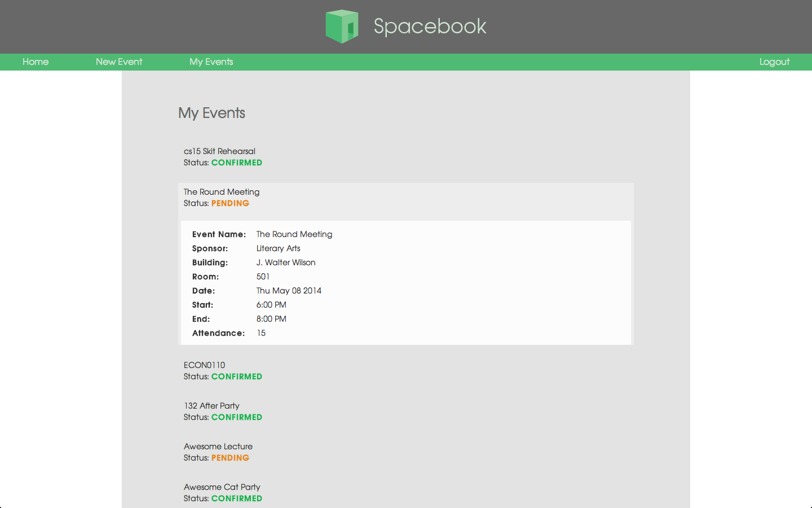The image size is (812, 508).
Task: Click the Spacebook green cube logo
Action: (x=342, y=27)
